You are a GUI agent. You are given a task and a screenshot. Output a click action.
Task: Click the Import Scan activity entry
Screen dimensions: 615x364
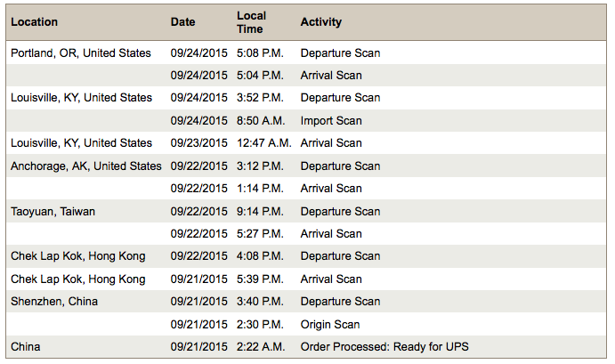click(331, 121)
